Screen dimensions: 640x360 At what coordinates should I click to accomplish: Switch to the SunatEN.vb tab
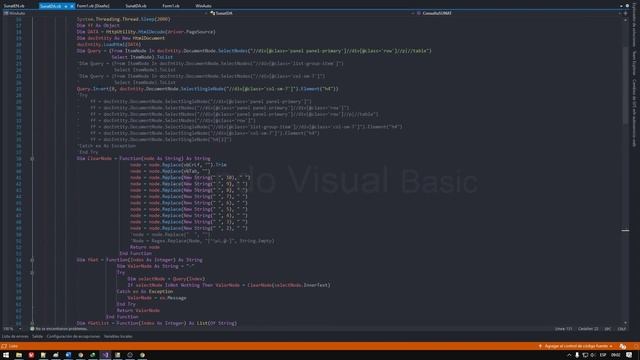click(x=14, y=6)
